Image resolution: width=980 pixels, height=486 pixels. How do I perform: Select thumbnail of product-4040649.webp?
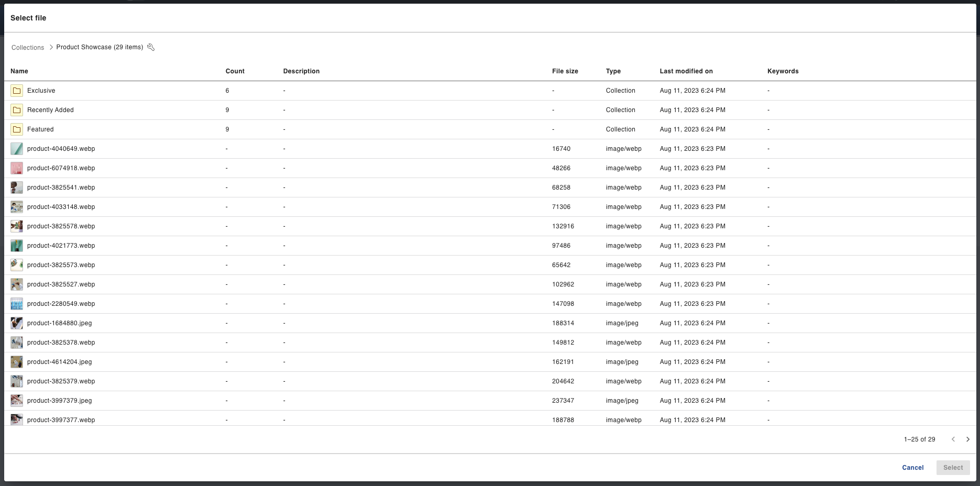pos(17,149)
